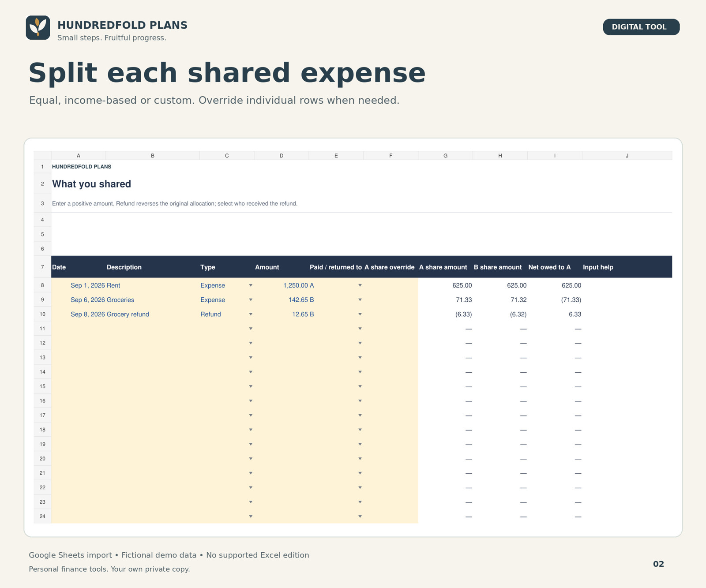
Task: Open the Type dropdown for the Rent row
Action: click(251, 285)
